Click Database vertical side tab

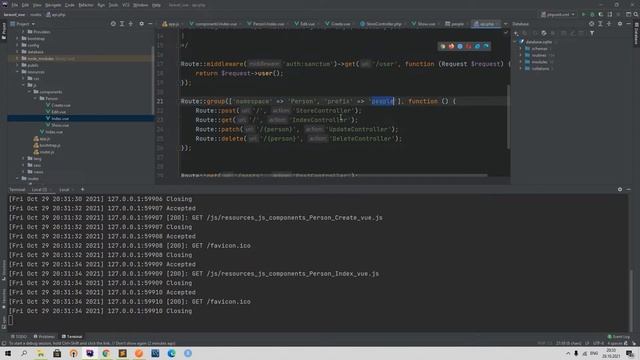636,33
